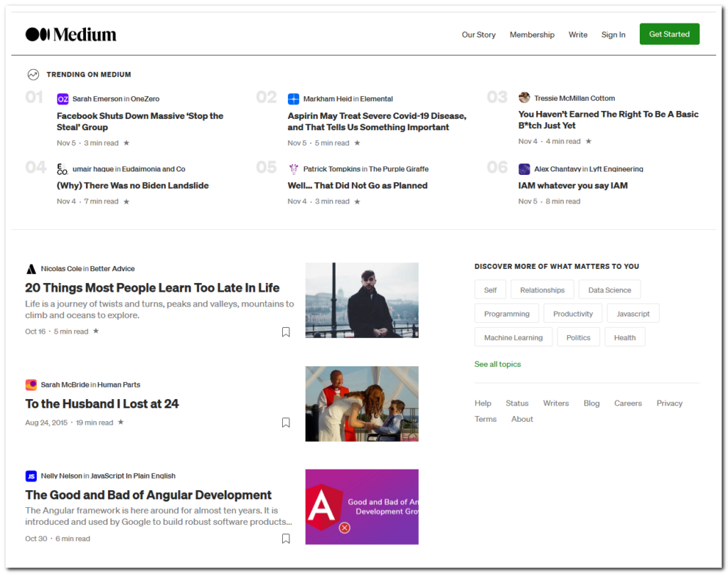The width and height of the screenshot is (728, 574).
Task: Open Well... That Did Not Go as Planned
Action: click(x=358, y=186)
